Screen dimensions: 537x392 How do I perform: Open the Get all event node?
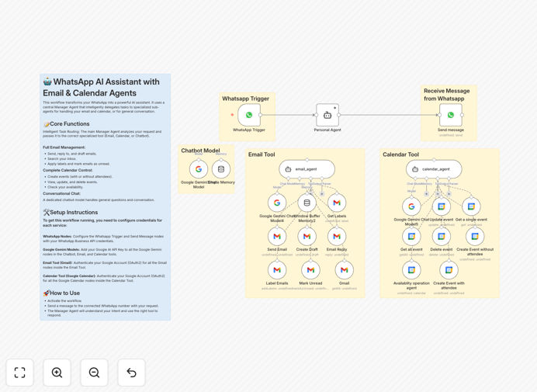pos(411,236)
